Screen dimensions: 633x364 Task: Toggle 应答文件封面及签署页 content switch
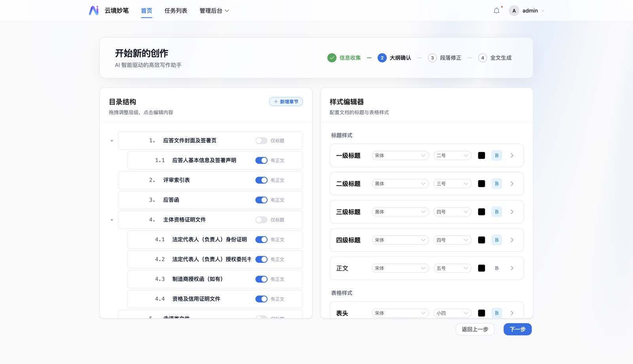tap(261, 140)
